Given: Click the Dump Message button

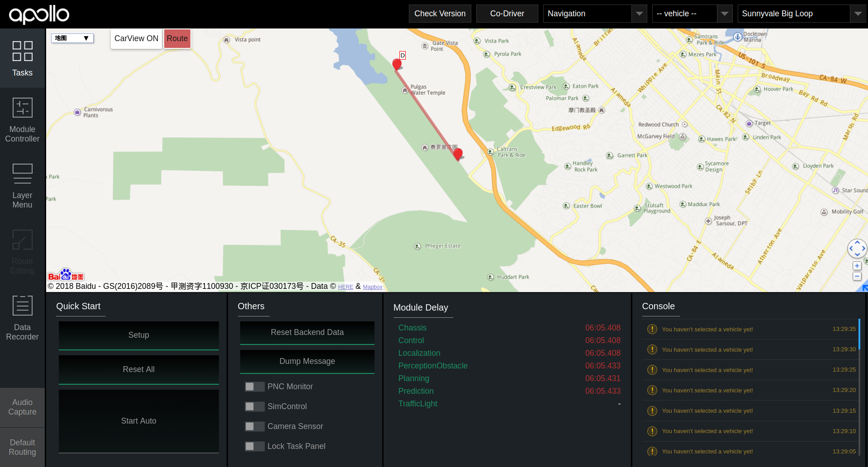Looking at the screenshot, I should (307, 362).
